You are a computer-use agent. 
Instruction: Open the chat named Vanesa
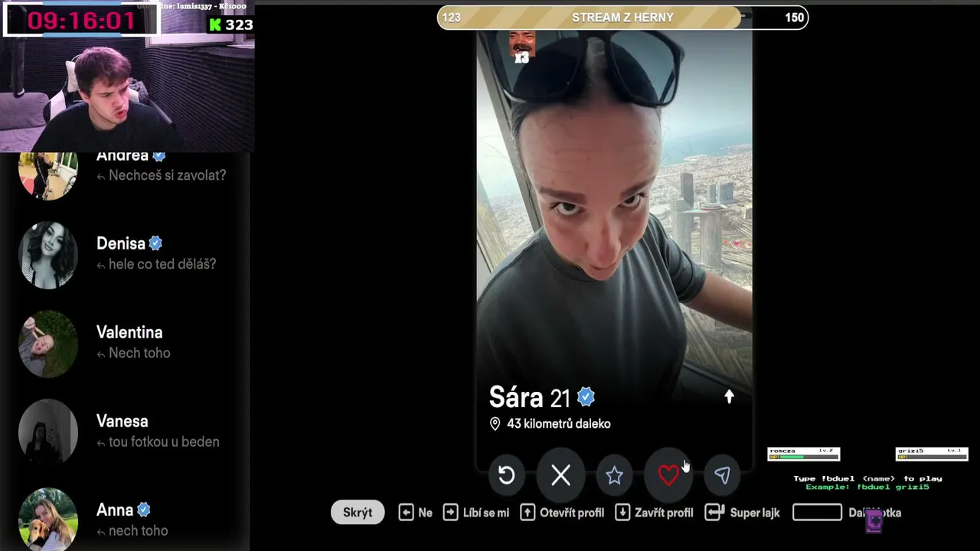(125, 432)
